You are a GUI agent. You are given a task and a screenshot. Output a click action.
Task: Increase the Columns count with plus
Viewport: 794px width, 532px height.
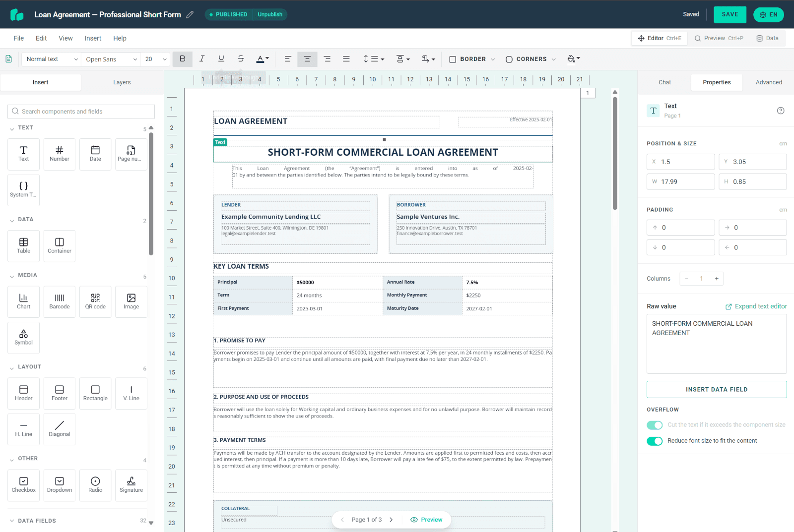tap(717, 279)
